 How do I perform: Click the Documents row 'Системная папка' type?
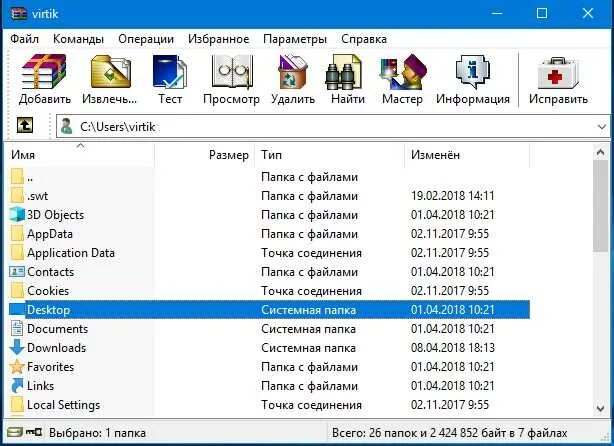coord(309,329)
